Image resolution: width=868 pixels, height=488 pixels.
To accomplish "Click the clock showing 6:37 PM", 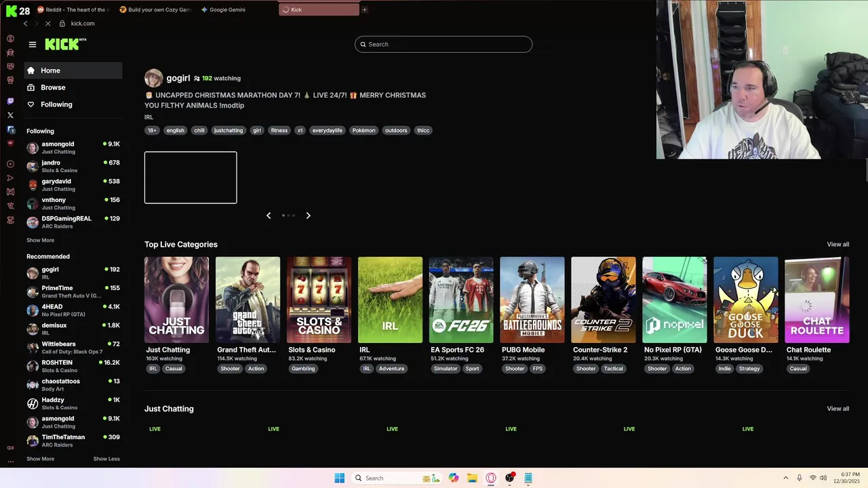I will click(850, 474).
